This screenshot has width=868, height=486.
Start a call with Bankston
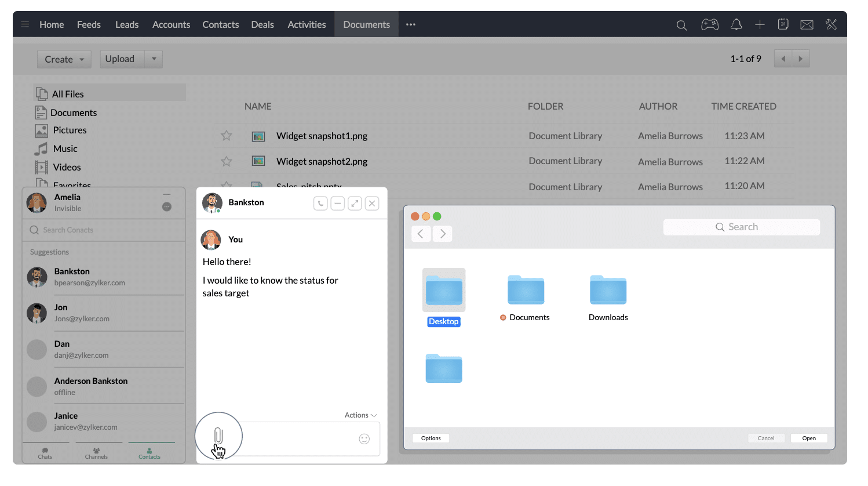[x=320, y=204]
